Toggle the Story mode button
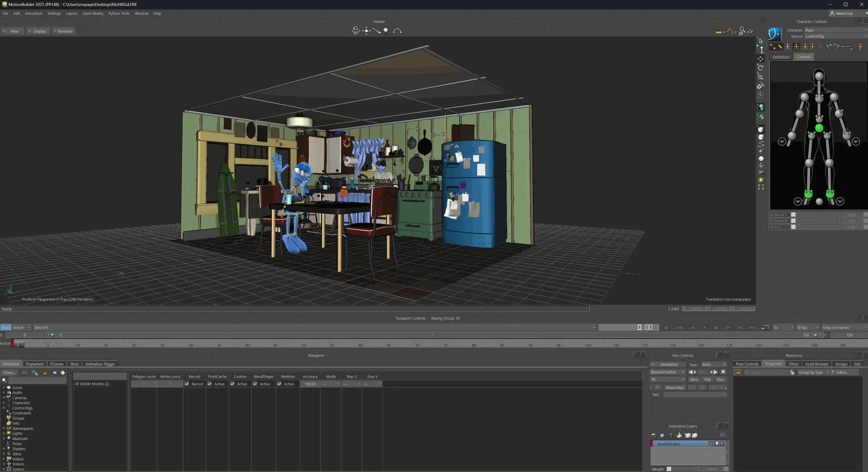This screenshot has width=868, height=472. click(5, 328)
